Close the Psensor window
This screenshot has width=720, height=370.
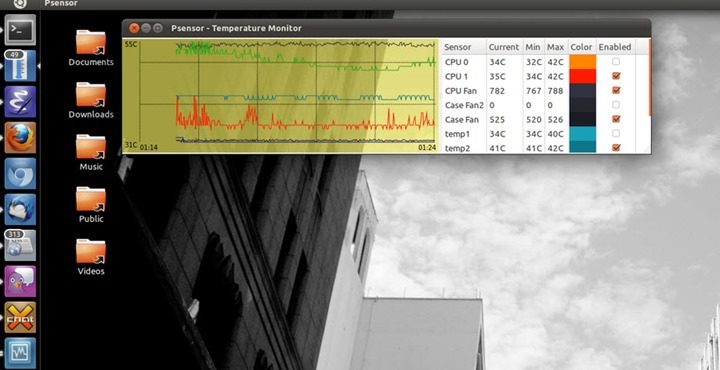click(134, 28)
